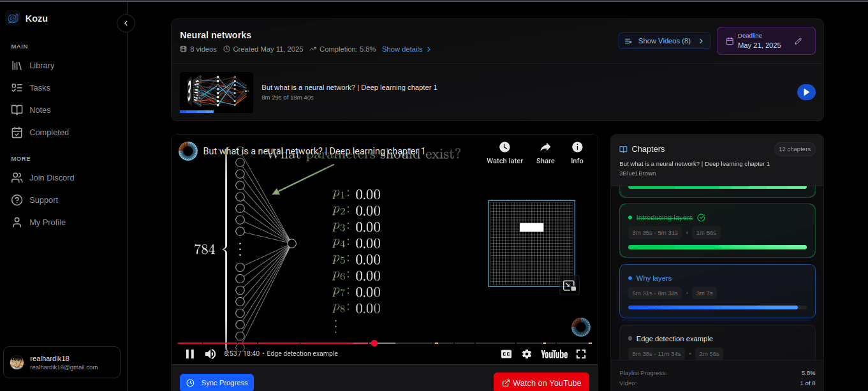Open picture-in-picture mode on the player
This screenshot has width=868, height=391.
point(569,285)
